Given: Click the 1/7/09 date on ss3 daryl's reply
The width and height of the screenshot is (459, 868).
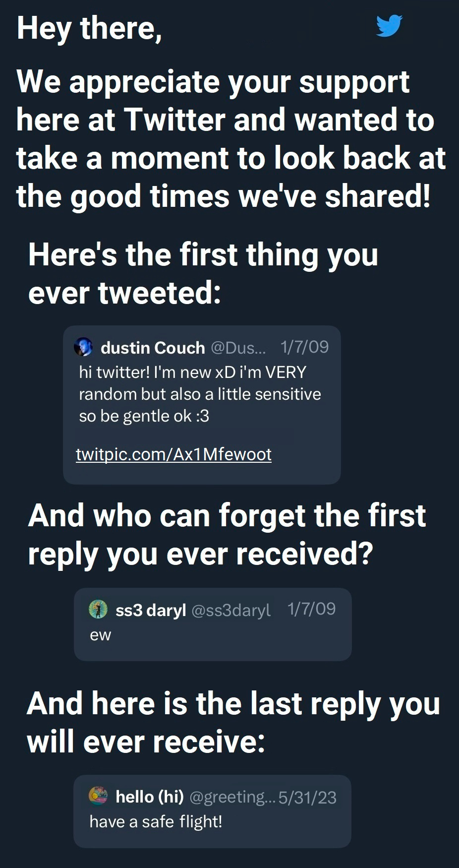Looking at the screenshot, I should tap(311, 609).
